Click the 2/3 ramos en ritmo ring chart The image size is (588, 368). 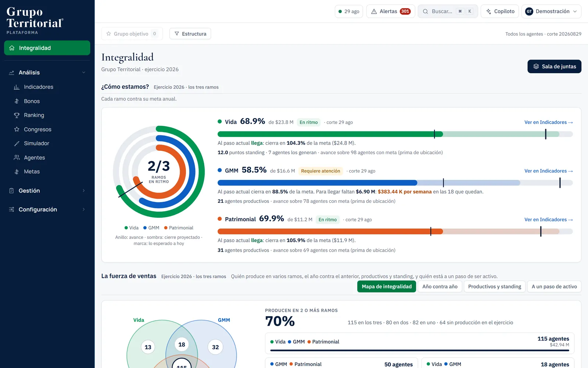(159, 172)
